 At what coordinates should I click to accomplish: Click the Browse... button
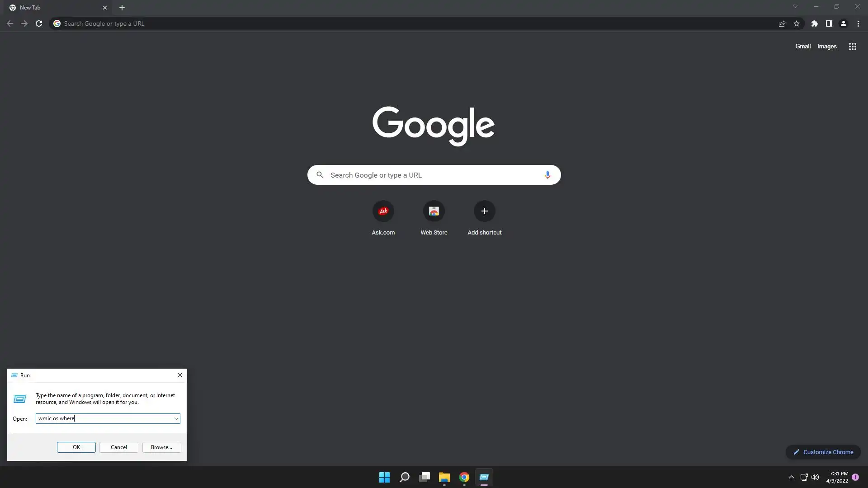coord(161,447)
